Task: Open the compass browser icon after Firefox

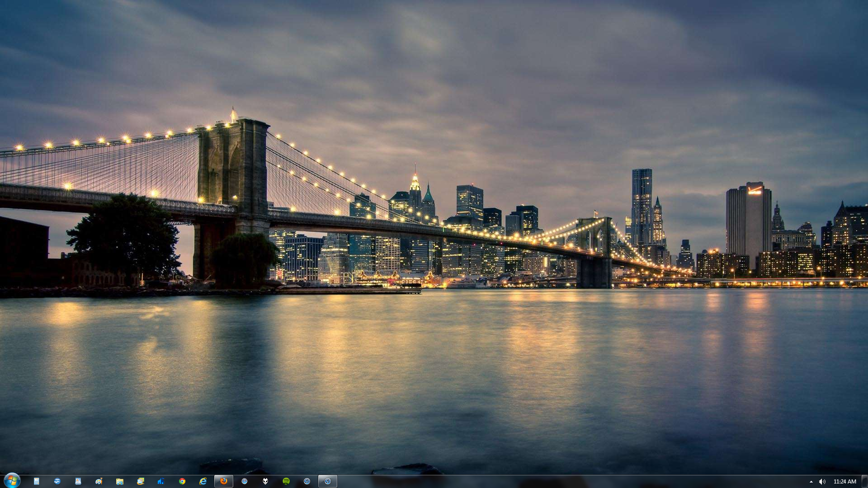Action: (245, 481)
